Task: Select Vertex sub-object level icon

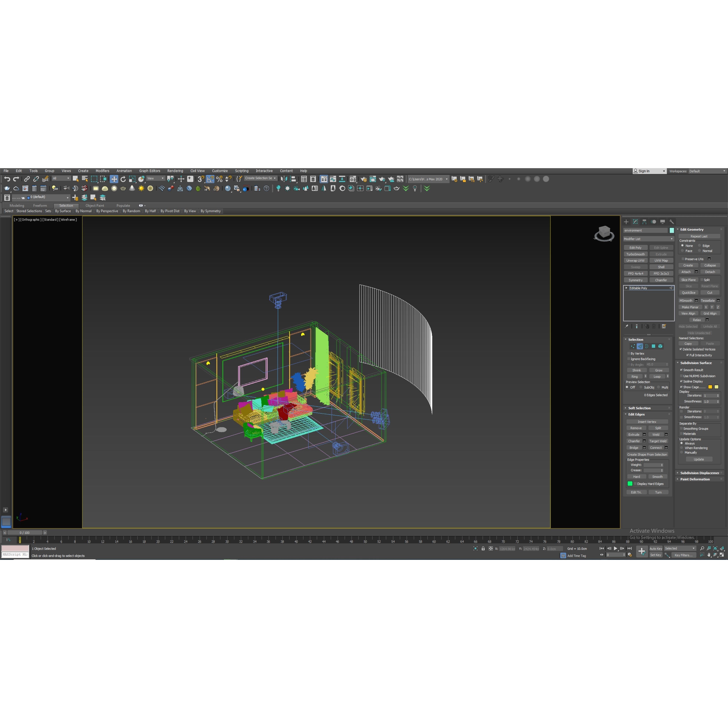Action: pos(633,346)
